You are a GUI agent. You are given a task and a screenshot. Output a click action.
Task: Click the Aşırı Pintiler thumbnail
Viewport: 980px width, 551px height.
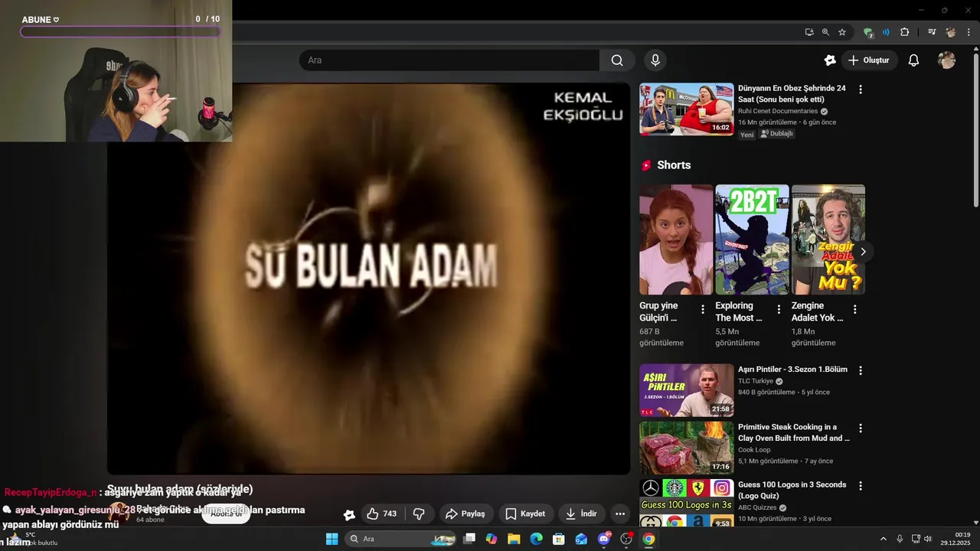pos(687,390)
